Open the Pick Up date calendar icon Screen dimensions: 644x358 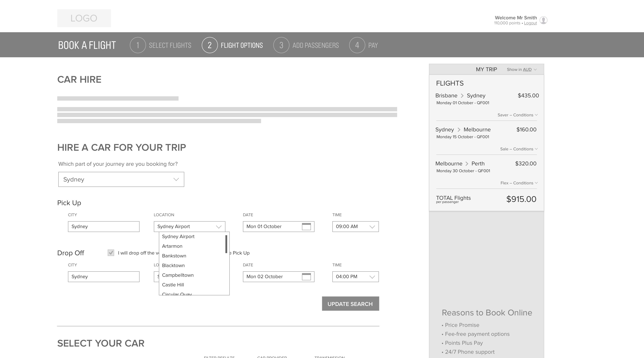tap(306, 227)
